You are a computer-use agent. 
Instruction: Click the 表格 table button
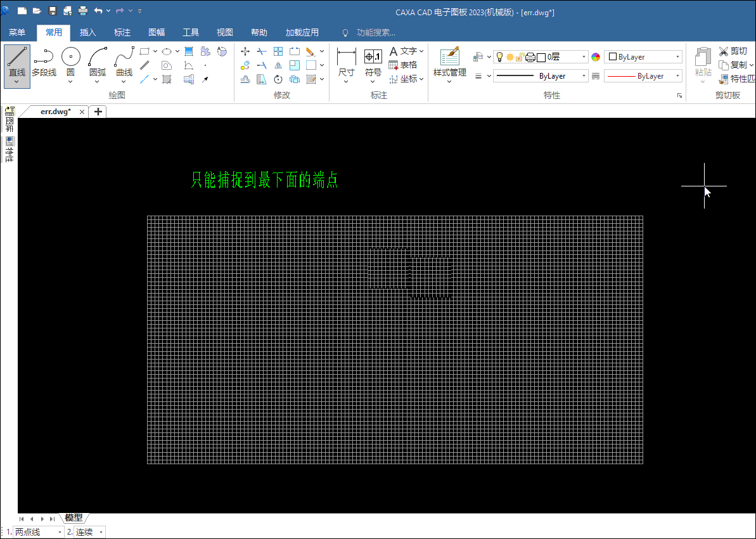click(x=403, y=65)
